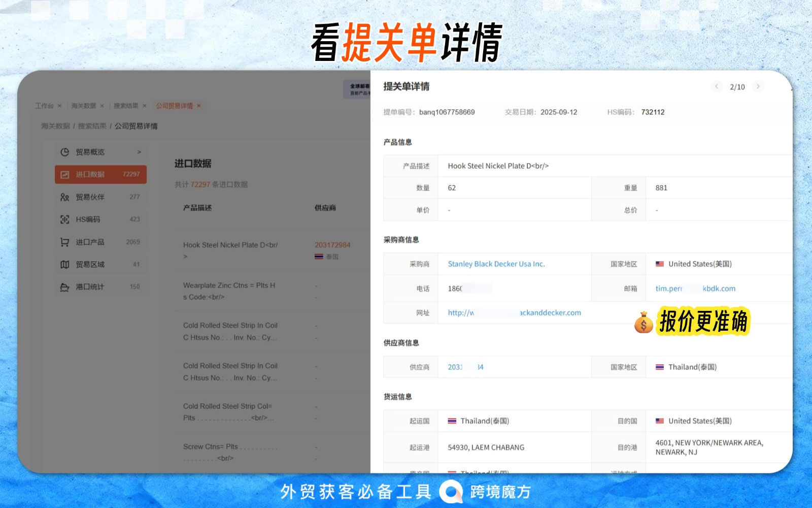Go to previous customs record arrow
This screenshot has height=508, width=812.
tap(717, 86)
